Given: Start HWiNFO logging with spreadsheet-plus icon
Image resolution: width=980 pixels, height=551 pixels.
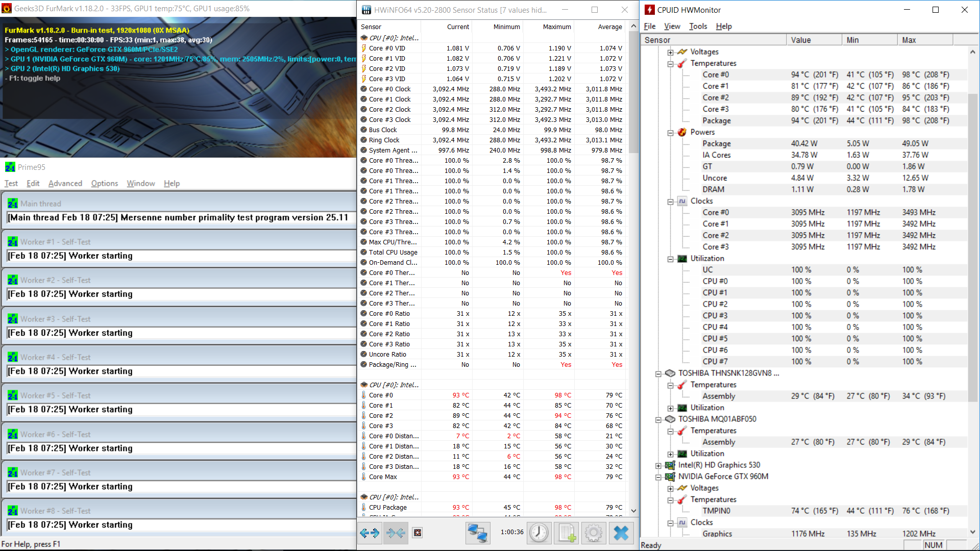Looking at the screenshot, I should pyautogui.click(x=567, y=533).
